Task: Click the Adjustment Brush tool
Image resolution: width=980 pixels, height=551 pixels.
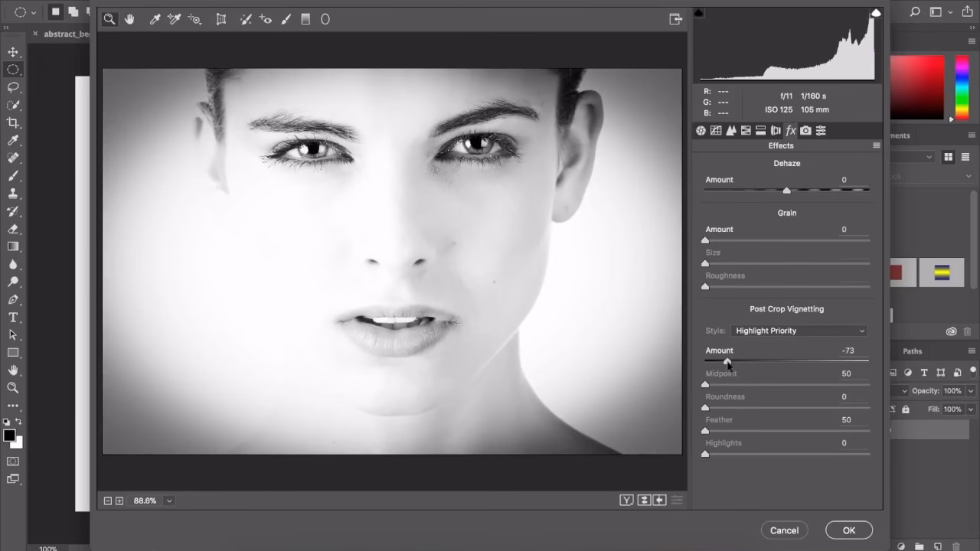Action: 286,19
